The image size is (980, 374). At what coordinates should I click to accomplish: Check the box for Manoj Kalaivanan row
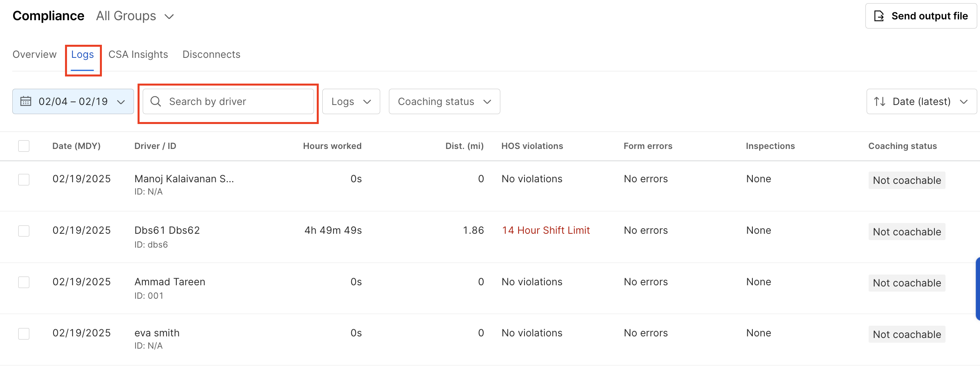point(24,179)
